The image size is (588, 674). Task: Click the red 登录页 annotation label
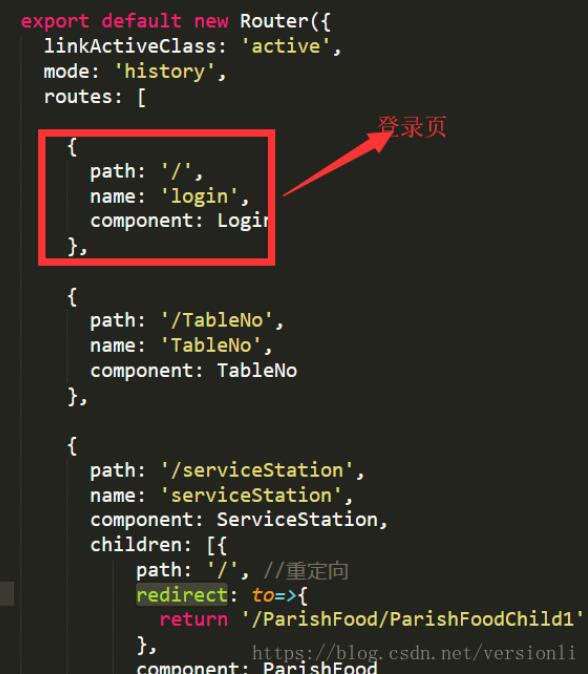coord(412,127)
